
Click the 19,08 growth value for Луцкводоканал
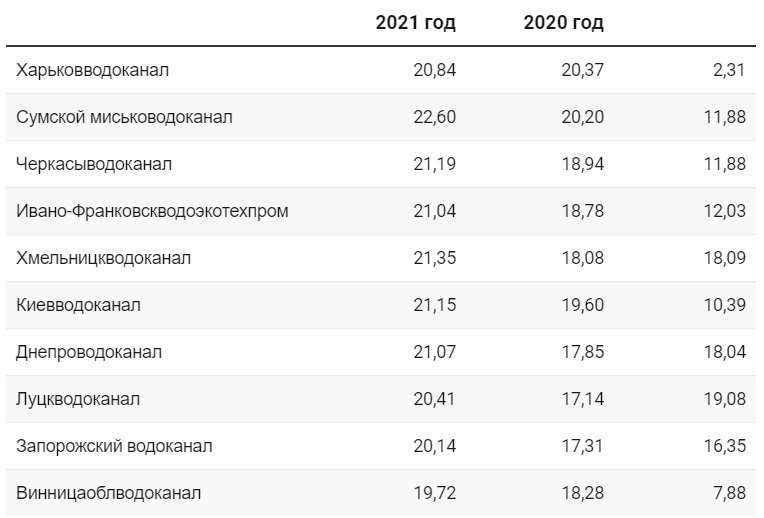(x=725, y=399)
